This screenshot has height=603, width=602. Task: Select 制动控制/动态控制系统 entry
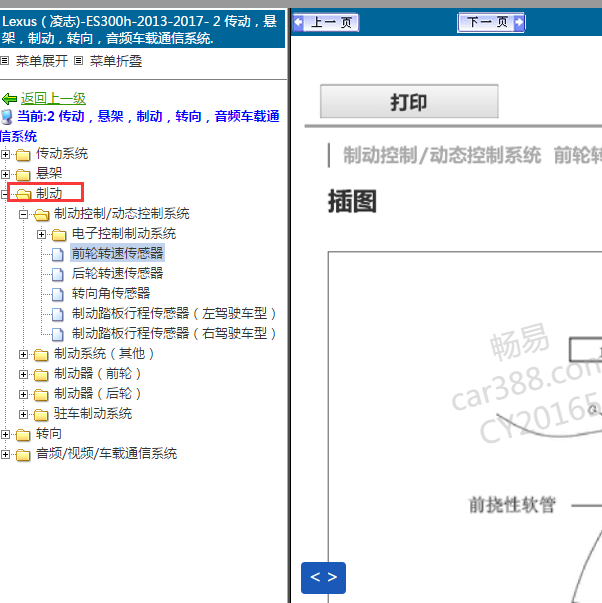122,213
